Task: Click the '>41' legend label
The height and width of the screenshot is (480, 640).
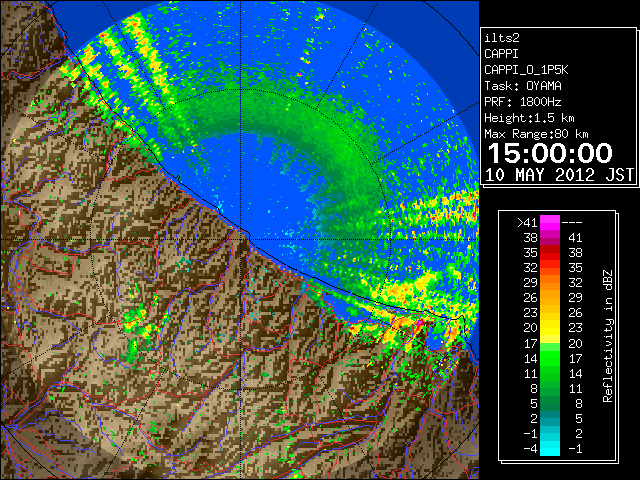Action: pyautogui.click(x=527, y=222)
